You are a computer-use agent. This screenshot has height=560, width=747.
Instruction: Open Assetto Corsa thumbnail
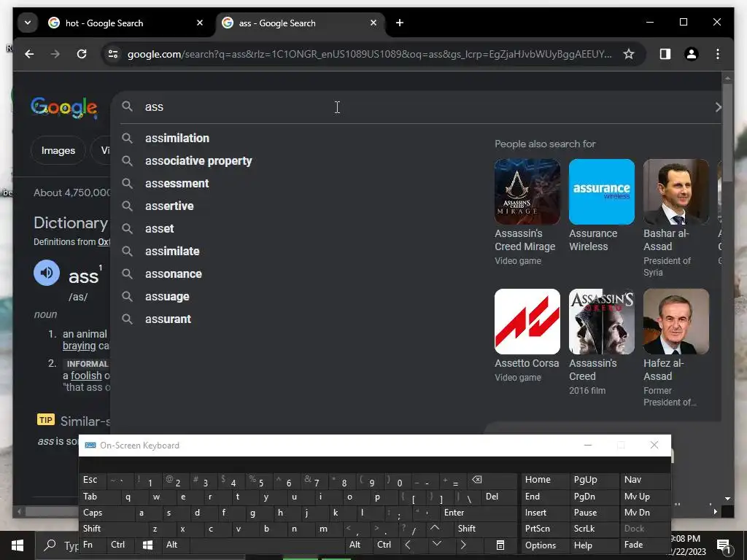point(527,322)
